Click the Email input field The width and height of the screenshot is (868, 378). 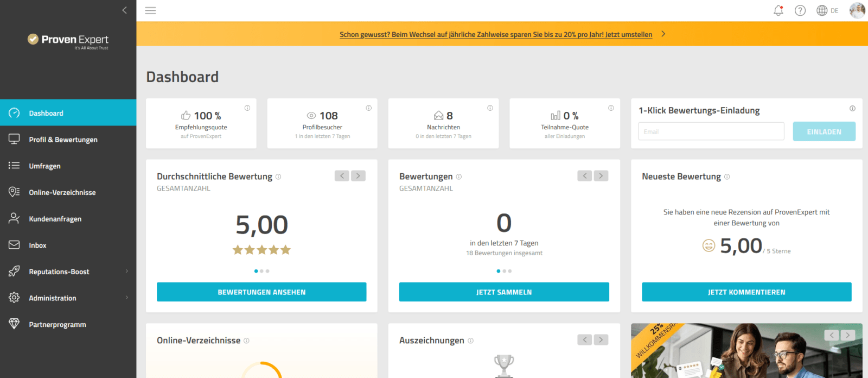pos(711,131)
